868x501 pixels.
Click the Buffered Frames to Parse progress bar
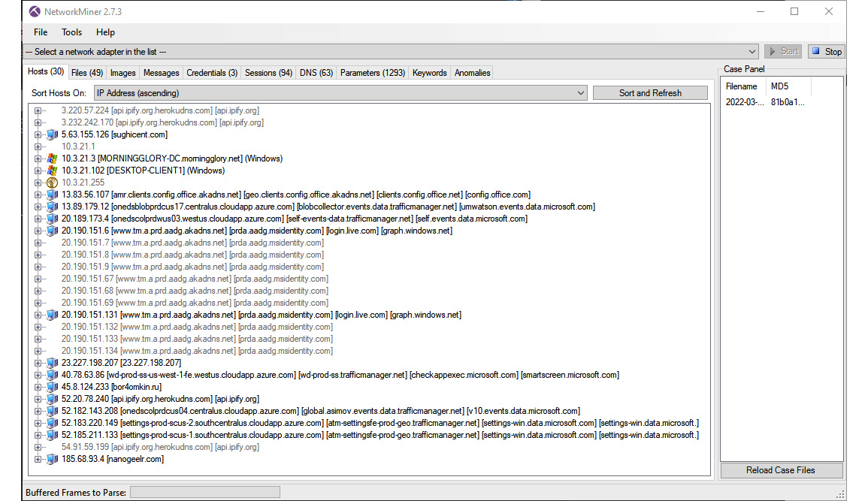(x=205, y=492)
